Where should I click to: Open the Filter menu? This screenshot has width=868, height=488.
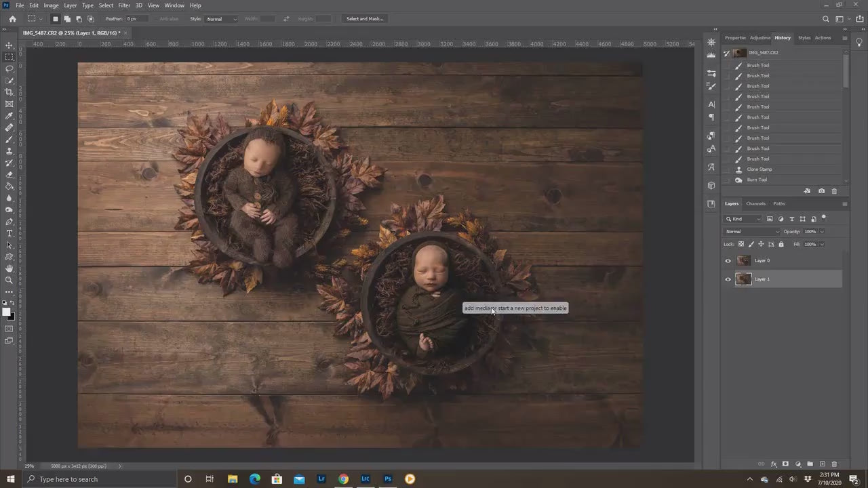click(123, 5)
